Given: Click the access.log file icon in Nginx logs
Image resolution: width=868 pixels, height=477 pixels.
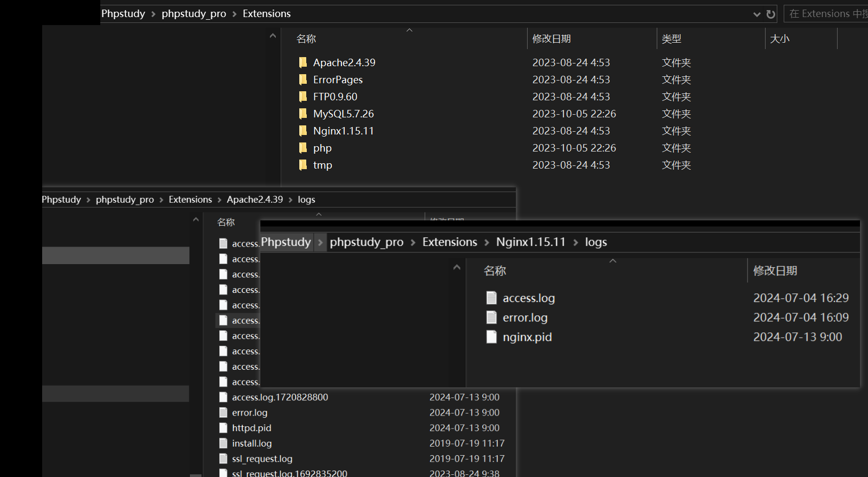Looking at the screenshot, I should [491, 298].
